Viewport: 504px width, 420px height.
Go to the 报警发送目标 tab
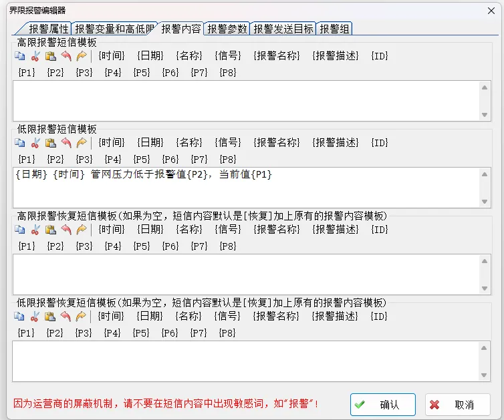(283, 29)
